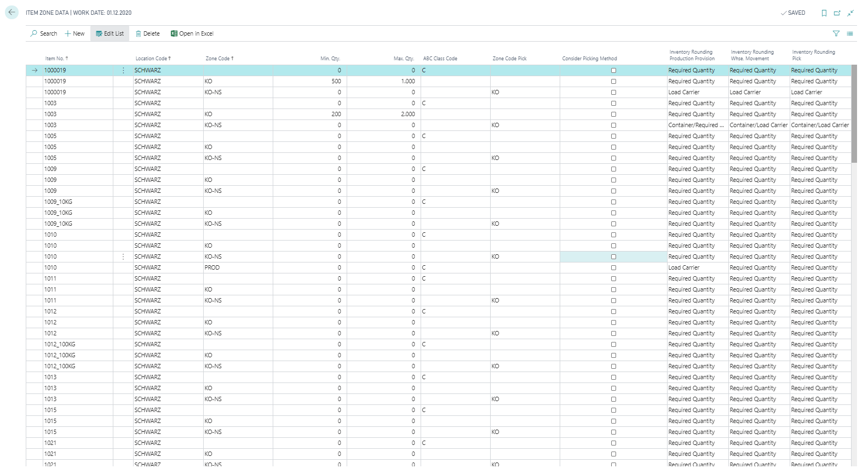Select the Max. Qty. value 2.000
The width and height of the screenshot is (868, 474).
[x=408, y=114]
